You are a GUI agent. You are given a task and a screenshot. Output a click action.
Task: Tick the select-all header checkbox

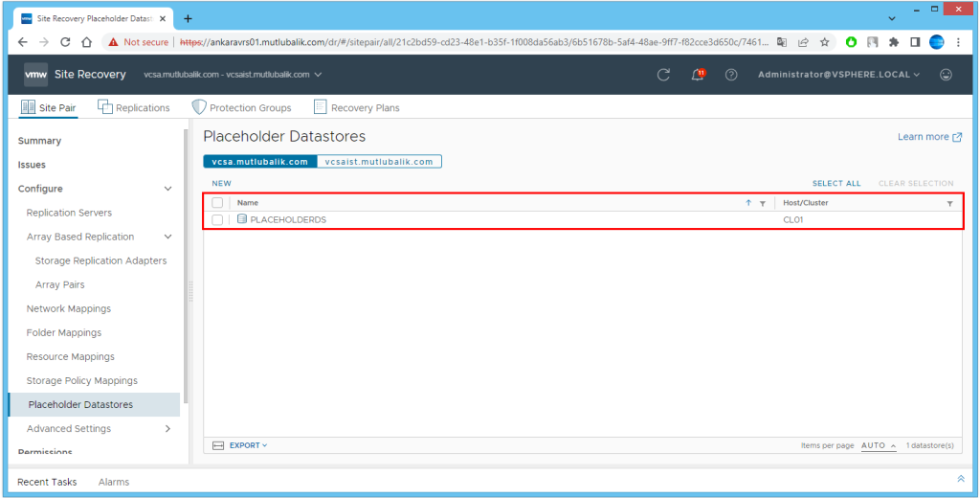point(217,203)
